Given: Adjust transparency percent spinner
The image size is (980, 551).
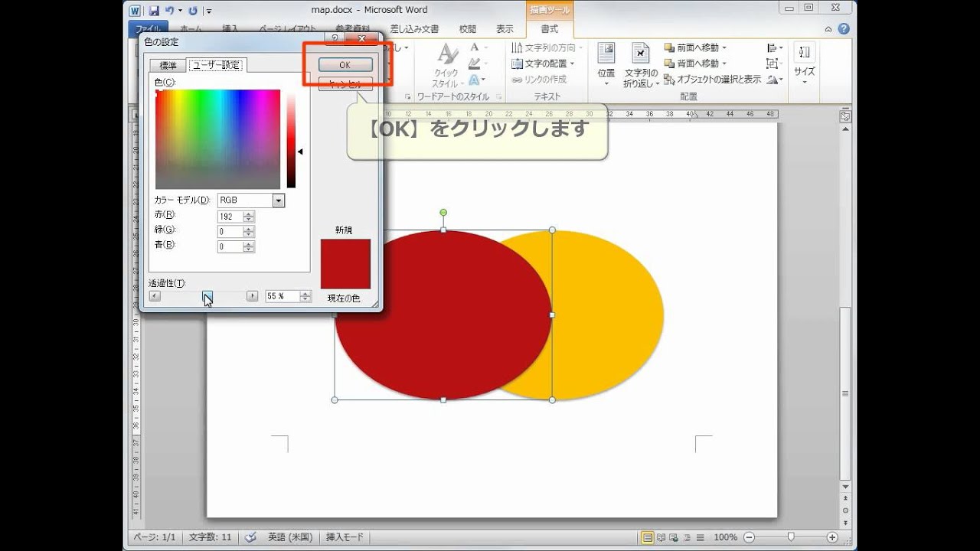Looking at the screenshot, I should [306, 296].
